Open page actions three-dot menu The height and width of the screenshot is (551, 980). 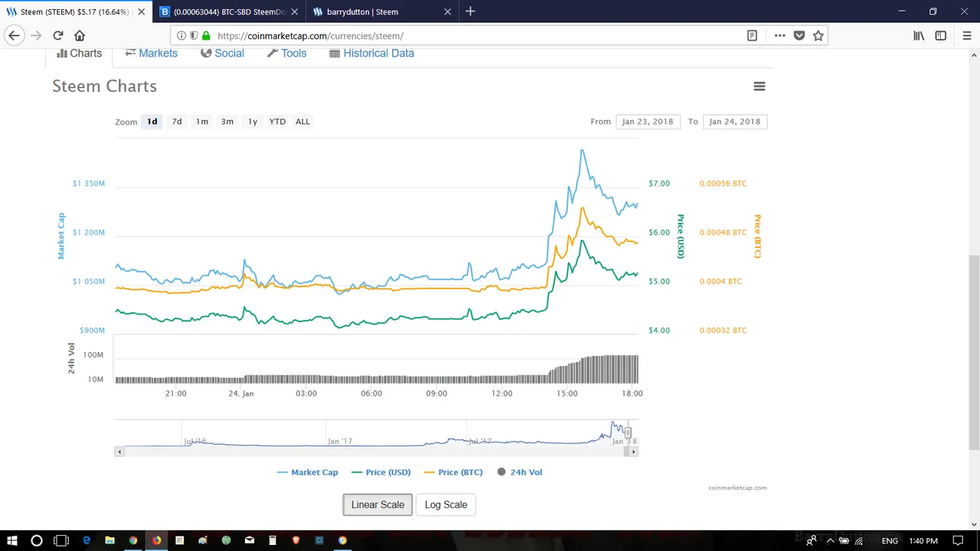[x=779, y=35]
